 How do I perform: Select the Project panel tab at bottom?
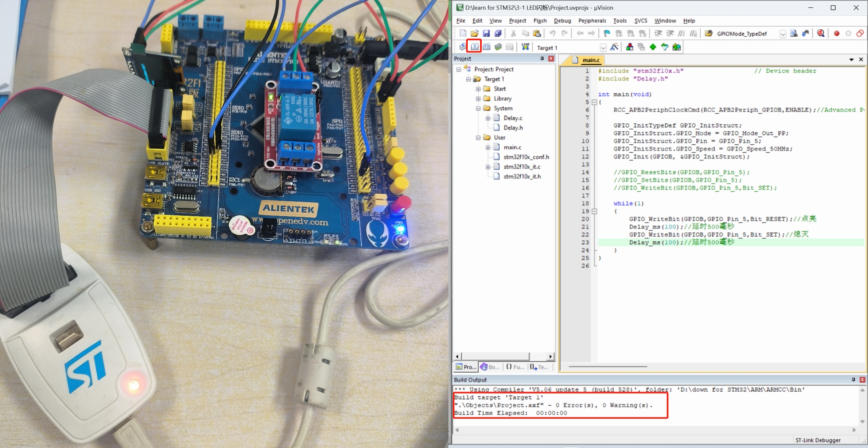(x=466, y=367)
